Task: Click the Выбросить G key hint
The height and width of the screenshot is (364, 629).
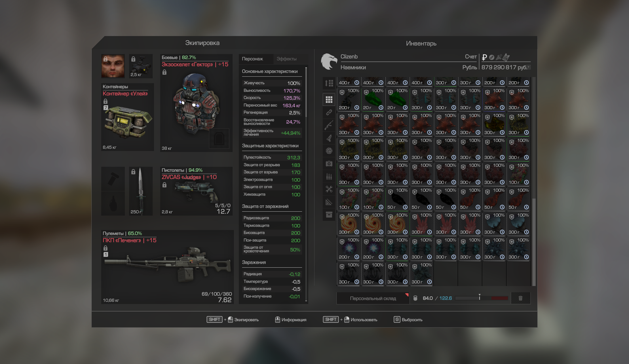Action: coord(408,319)
